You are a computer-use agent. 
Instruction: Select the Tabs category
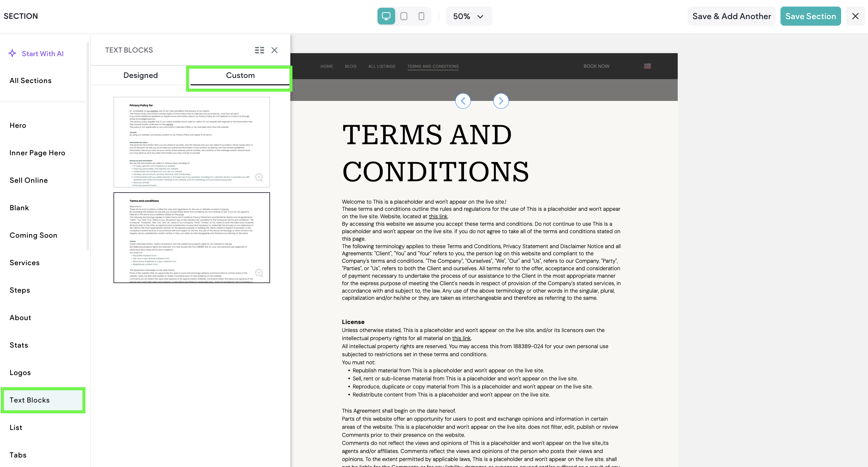pyautogui.click(x=18, y=455)
